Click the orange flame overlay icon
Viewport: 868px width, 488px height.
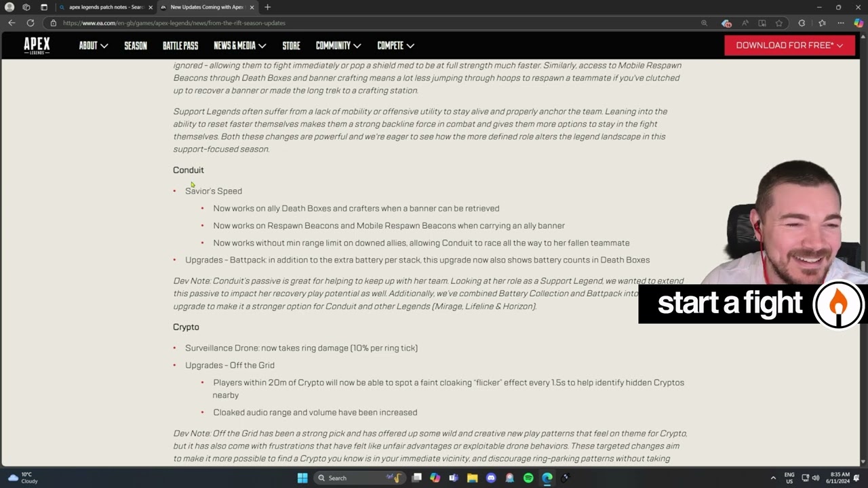[x=839, y=304]
